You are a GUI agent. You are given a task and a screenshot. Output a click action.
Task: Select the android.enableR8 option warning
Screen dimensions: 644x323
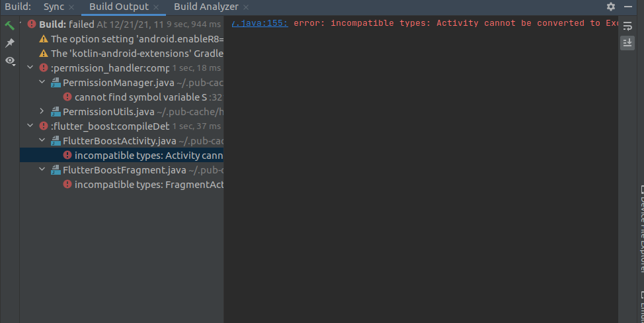point(122,39)
